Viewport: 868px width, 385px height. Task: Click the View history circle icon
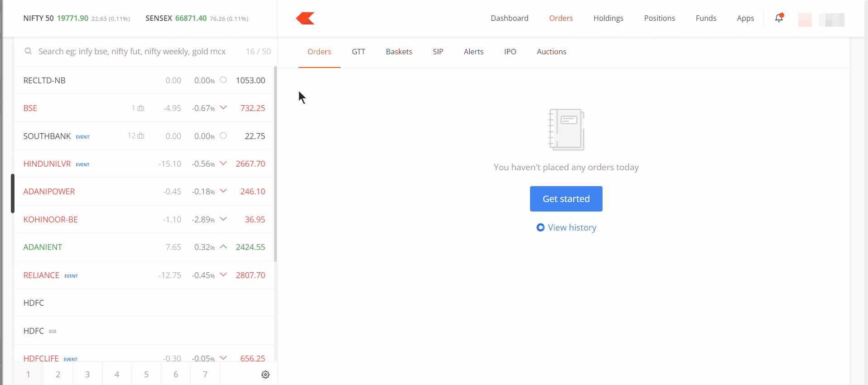540,227
